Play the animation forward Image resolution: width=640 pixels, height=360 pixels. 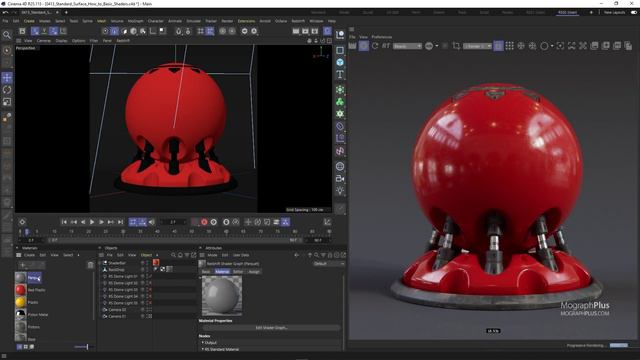[x=92, y=222]
